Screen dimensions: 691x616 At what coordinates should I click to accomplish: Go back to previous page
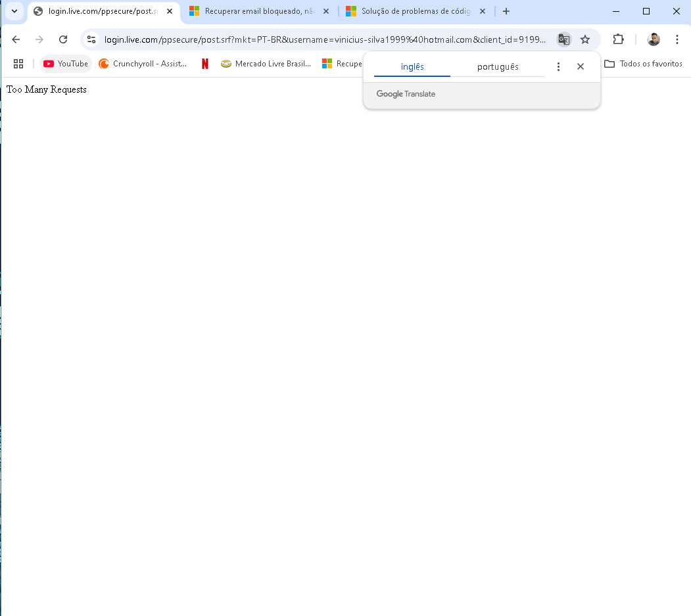16,39
